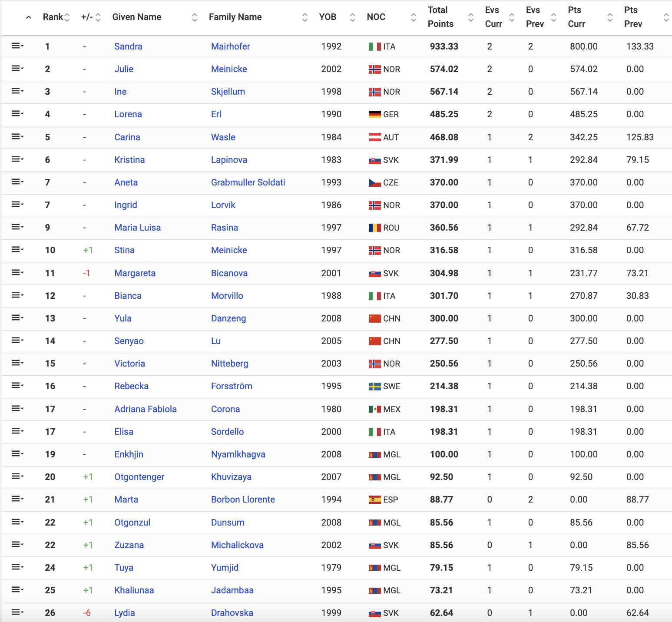This screenshot has width=672, height=622.
Task: Open row menu icon for Lydia Drahovska
Action: pos(17,612)
